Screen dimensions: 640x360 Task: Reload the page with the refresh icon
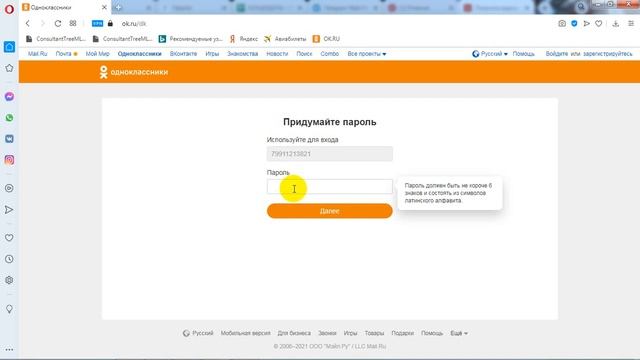58,24
